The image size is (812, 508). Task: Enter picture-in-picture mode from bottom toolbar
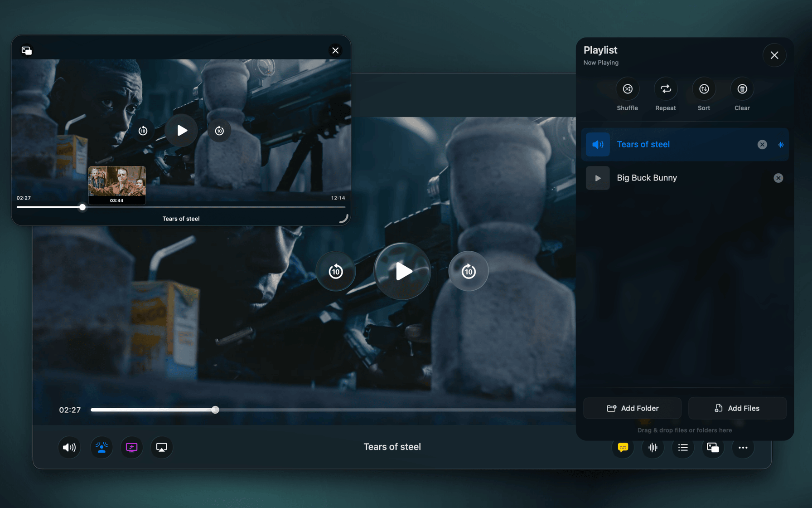point(712,447)
